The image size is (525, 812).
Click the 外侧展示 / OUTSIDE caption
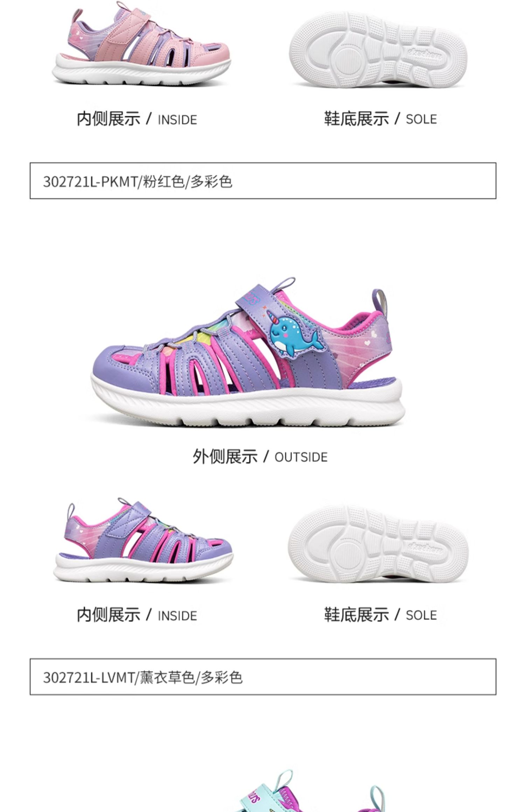click(260, 456)
